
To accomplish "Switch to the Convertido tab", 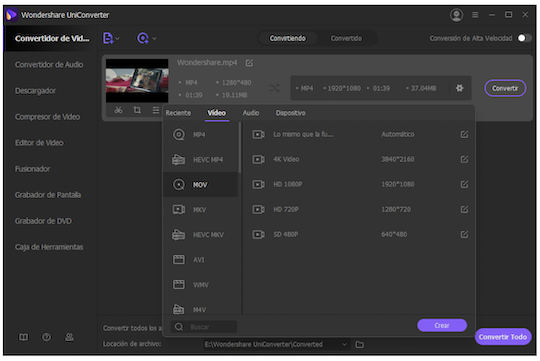I will pos(346,38).
